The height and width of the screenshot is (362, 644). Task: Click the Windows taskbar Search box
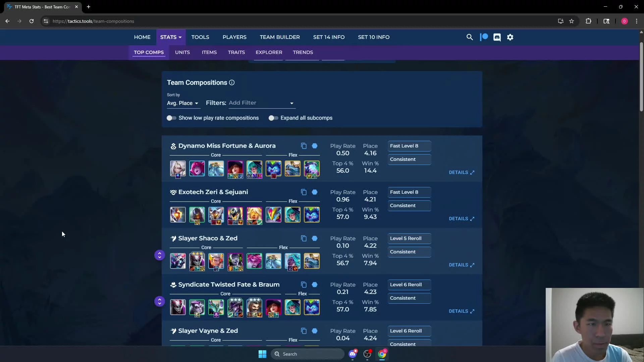(307, 354)
